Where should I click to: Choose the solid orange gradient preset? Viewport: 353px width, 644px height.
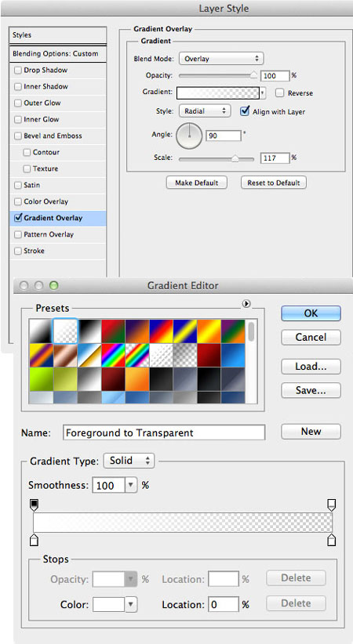coord(137,379)
